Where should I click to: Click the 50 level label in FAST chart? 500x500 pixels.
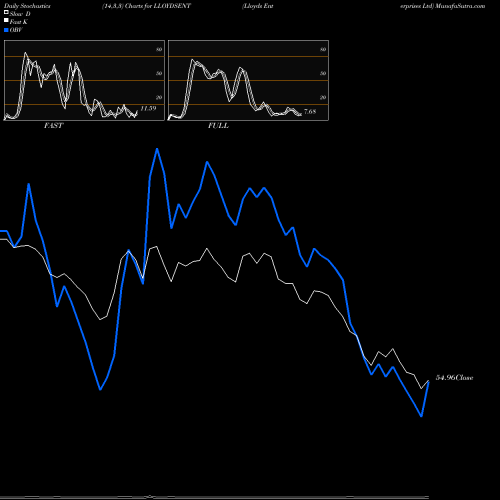point(159,73)
